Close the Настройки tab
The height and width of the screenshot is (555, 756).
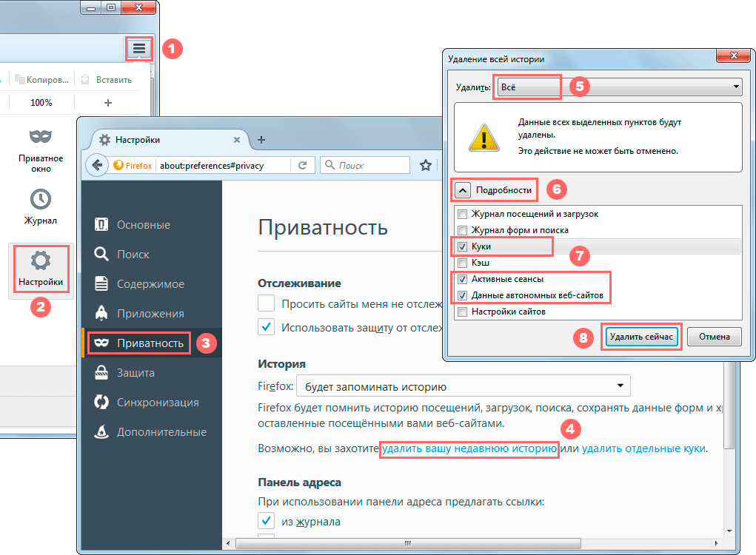point(237,140)
